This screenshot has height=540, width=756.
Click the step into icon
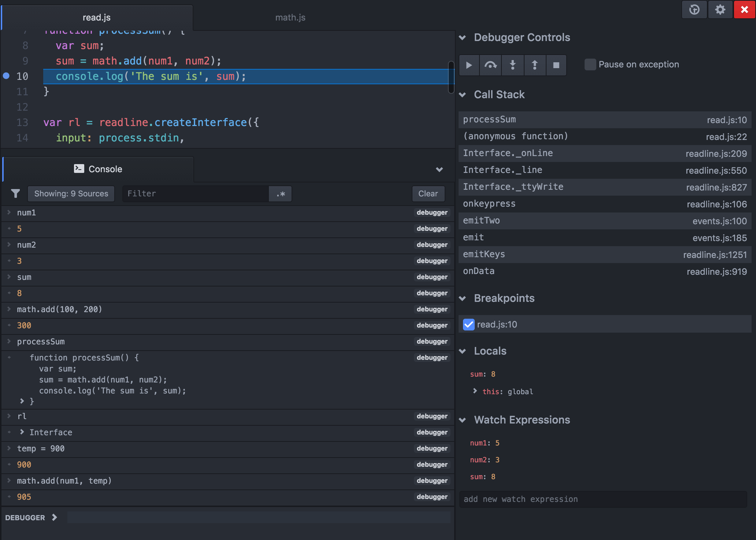click(513, 65)
